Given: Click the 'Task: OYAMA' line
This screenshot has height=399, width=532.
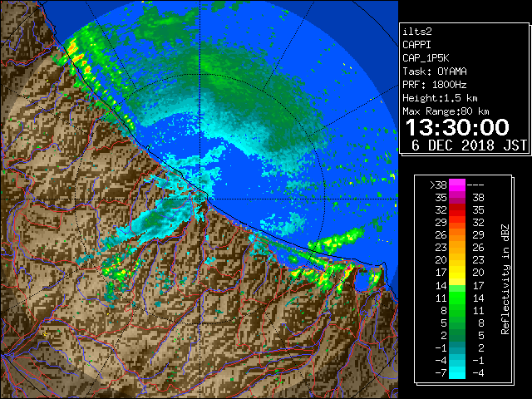Looking at the screenshot, I should (435, 71).
